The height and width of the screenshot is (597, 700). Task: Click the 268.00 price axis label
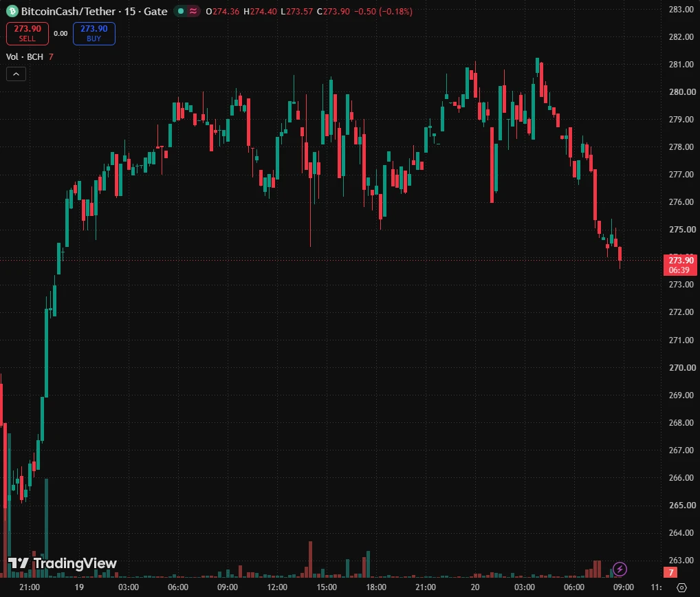[681, 422]
